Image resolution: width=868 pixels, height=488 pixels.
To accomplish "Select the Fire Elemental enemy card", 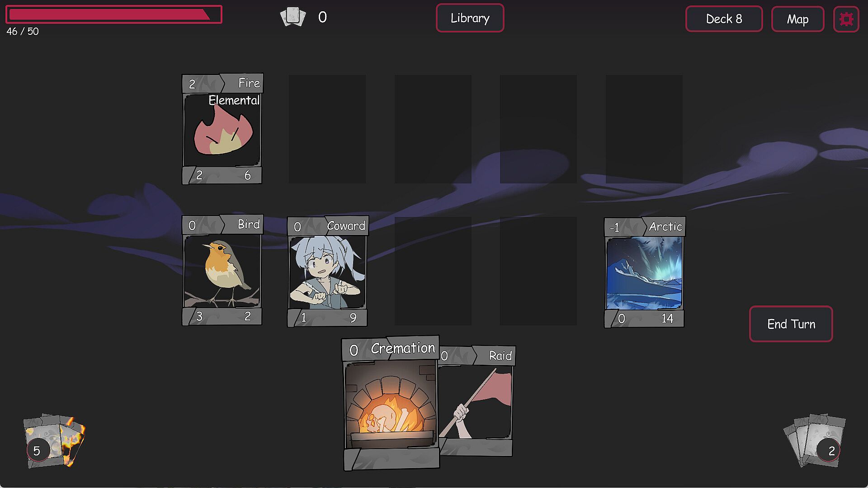I will point(222,129).
